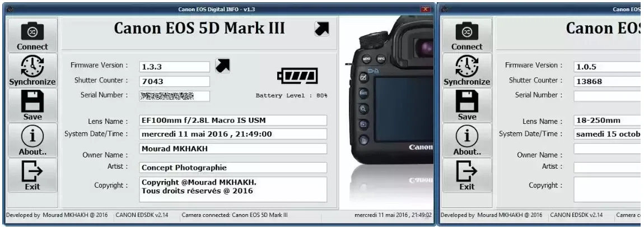Click Exit button in left window
Viewport: 644px width, 227px height.
pyautogui.click(x=32, y=175)
